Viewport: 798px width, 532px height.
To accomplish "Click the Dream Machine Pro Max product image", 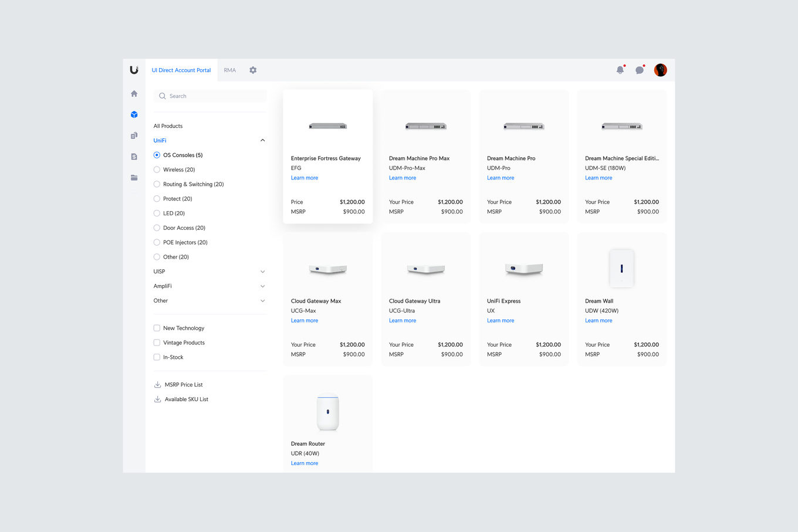I will [x=426, y=126].
